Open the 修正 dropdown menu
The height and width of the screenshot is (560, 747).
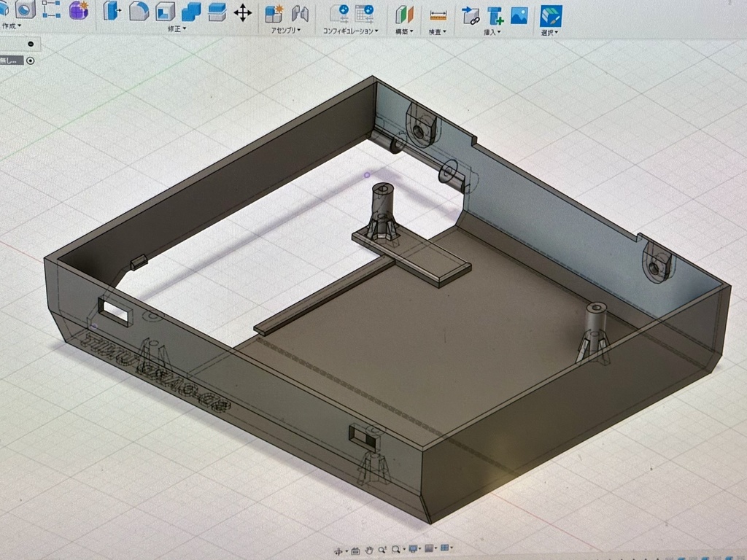177,29
